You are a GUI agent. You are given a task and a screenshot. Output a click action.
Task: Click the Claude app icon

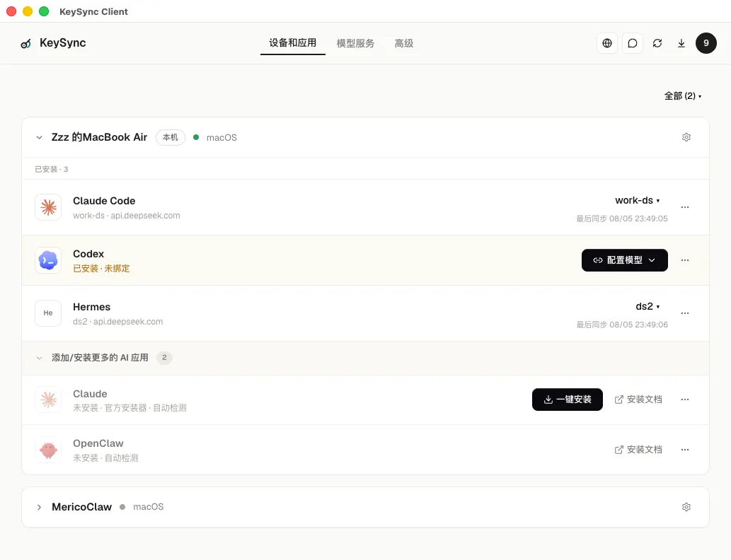48,399
